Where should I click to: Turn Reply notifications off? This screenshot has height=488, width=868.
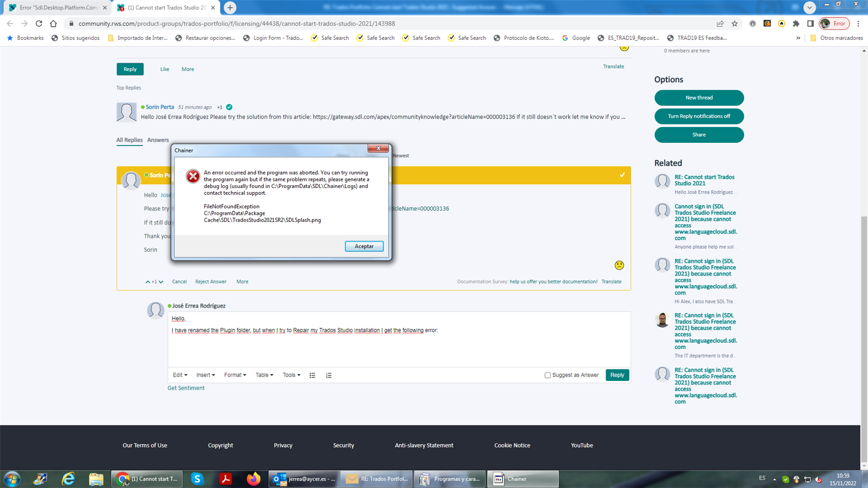click(x=699, y=116)
